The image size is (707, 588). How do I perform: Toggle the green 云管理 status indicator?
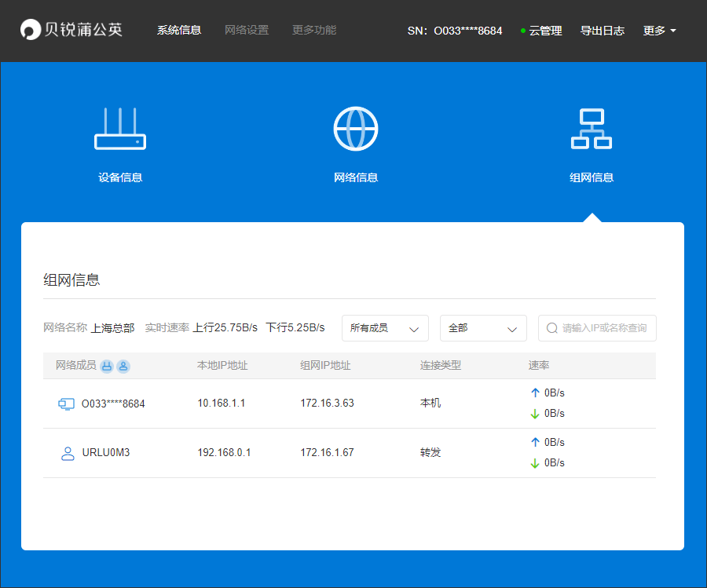tap(522, 31)
